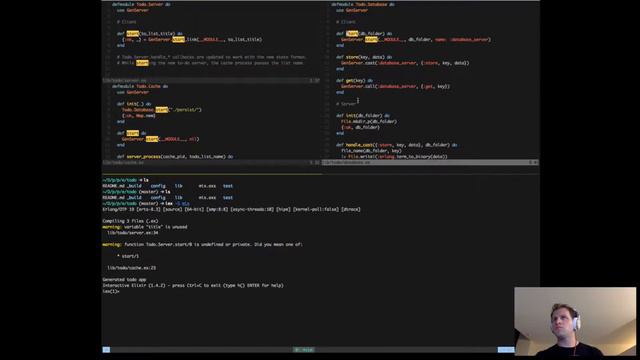Click '# Server' comment in database pane
Screen dimensions: 640x360
click(346, 104)
